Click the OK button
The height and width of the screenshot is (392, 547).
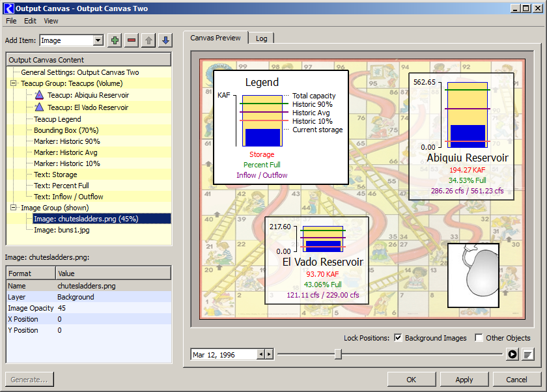coord(412,380)
